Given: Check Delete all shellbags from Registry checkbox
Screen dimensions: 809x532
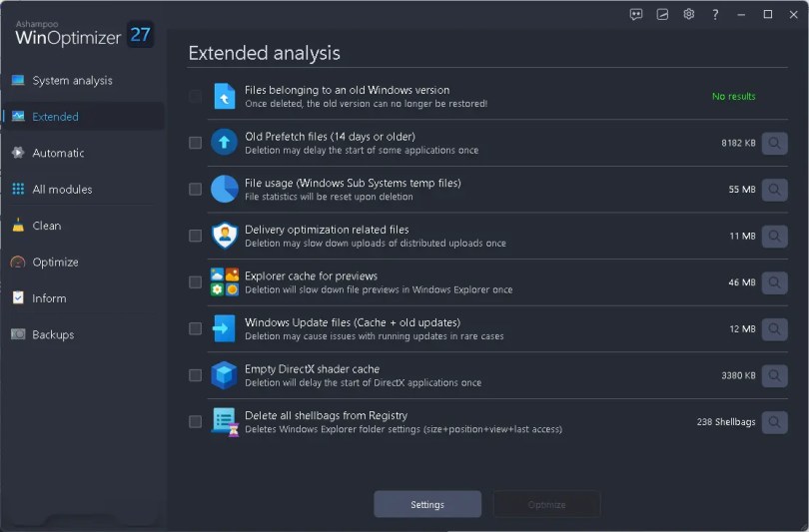Looking at the screenshot, I should [x=195, y=421].
